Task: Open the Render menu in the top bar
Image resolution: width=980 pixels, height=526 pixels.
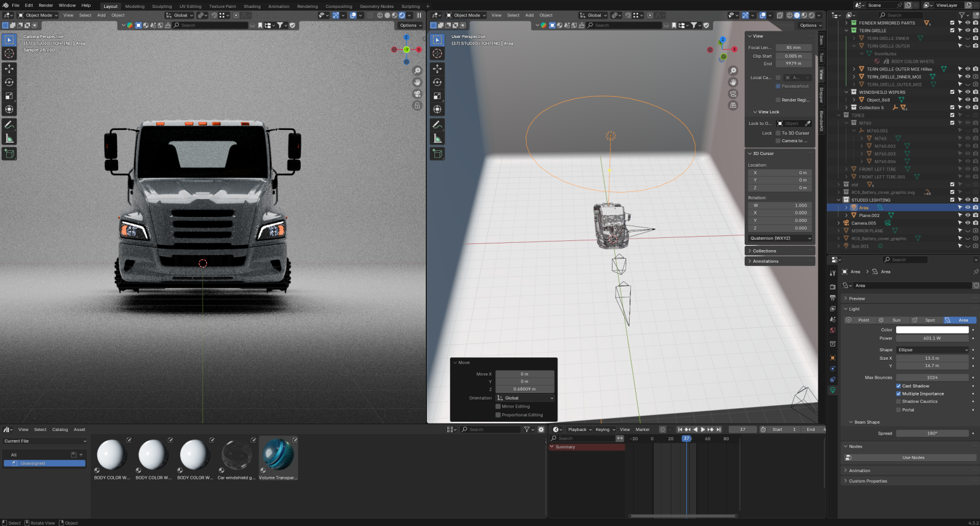Action: (x=46, y=6)
